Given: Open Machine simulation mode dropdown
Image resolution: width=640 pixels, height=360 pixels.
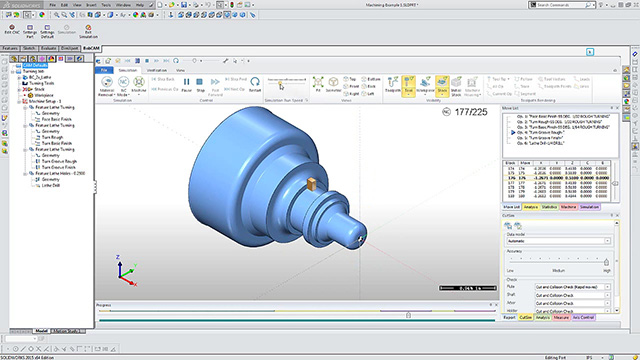Looking at the screenshot, I should click(139, 87).
